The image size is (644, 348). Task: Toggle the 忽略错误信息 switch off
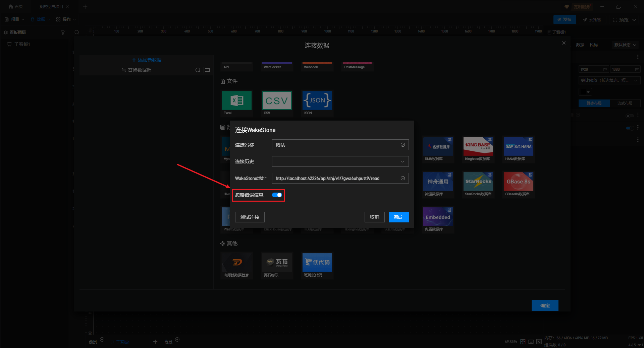click(277, 195)
